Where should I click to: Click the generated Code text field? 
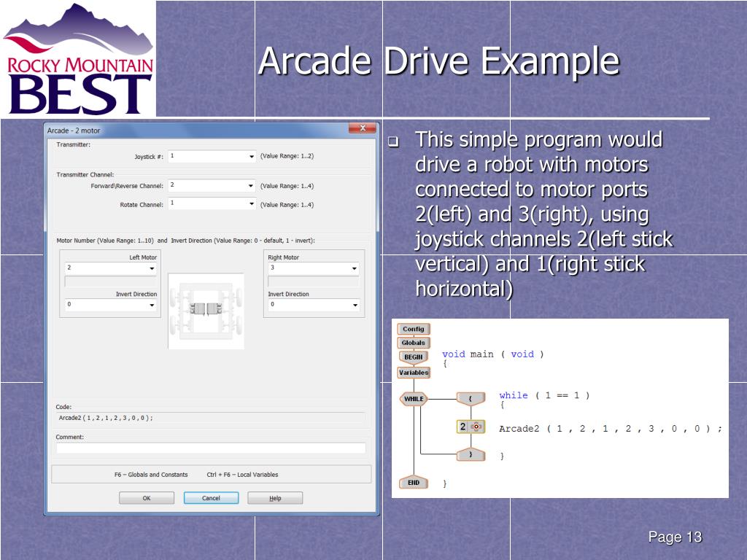(x=211, y=418)
